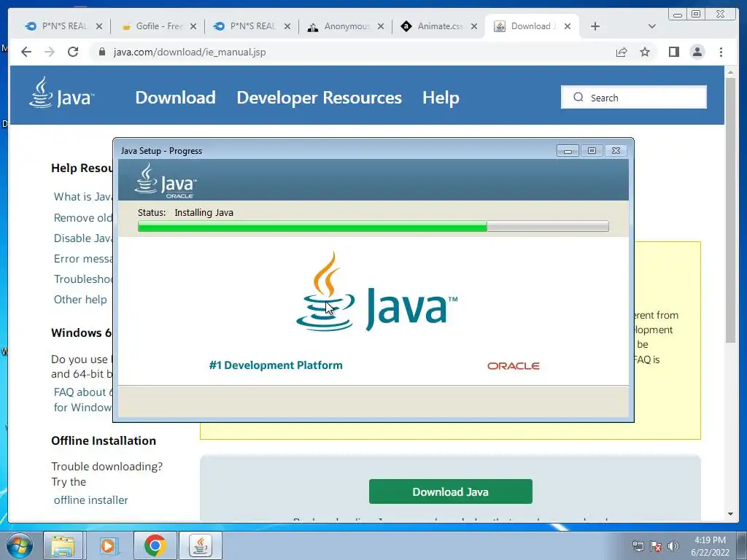Screen dimensions: 747x560
Task: Open the Chrome profile avatar
Action: pyautogui.click(x=697, y=52)
